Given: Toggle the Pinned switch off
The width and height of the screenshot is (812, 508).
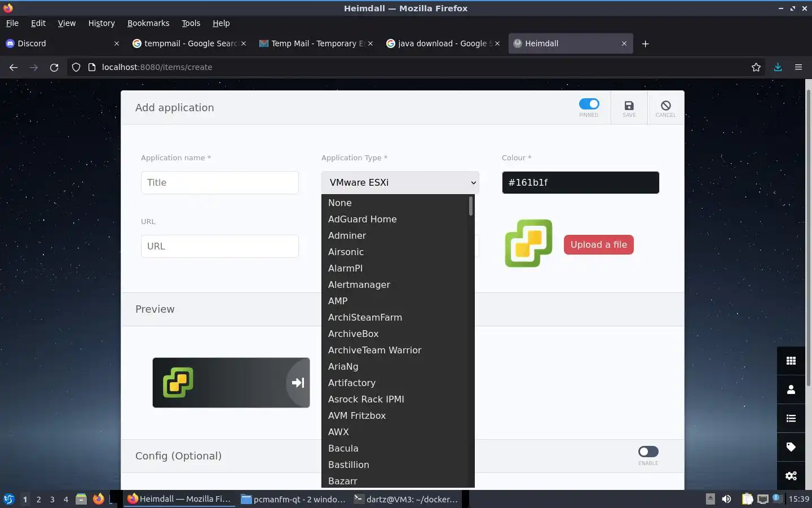Looking at the screenshot, I should (589, 104).
